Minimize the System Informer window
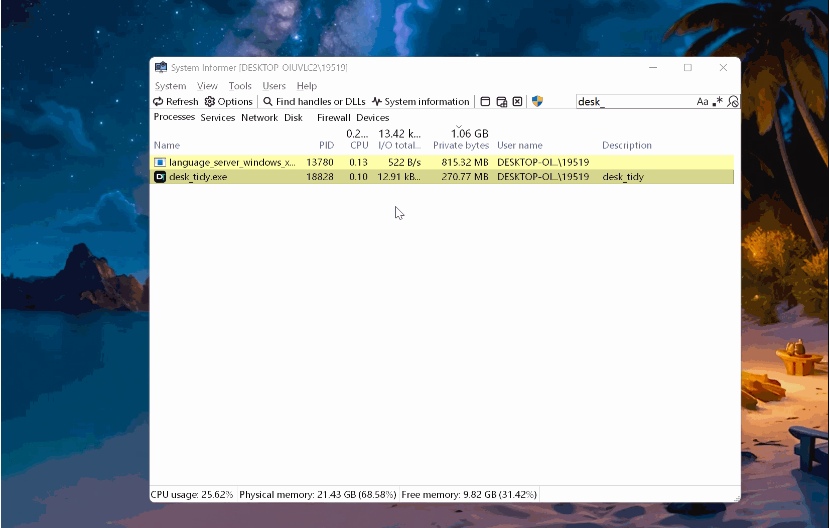 653,68
